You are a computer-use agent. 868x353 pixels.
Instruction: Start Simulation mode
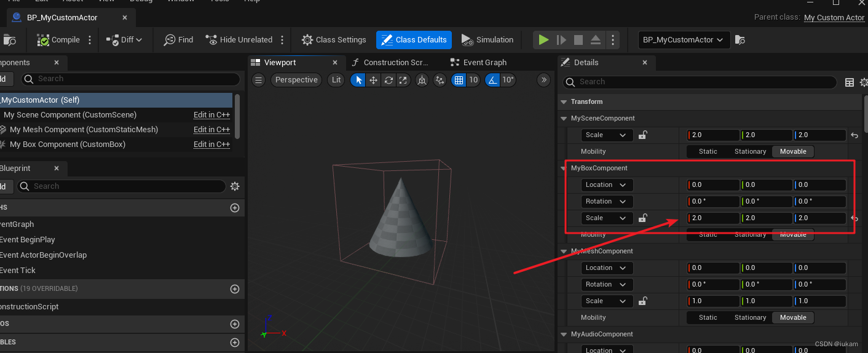click(487, 40)
